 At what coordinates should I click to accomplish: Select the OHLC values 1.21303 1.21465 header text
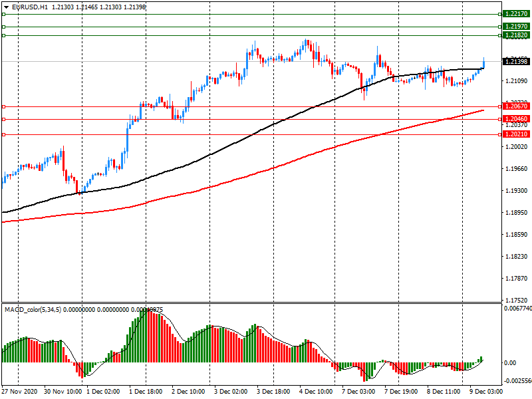coord(74,7)
